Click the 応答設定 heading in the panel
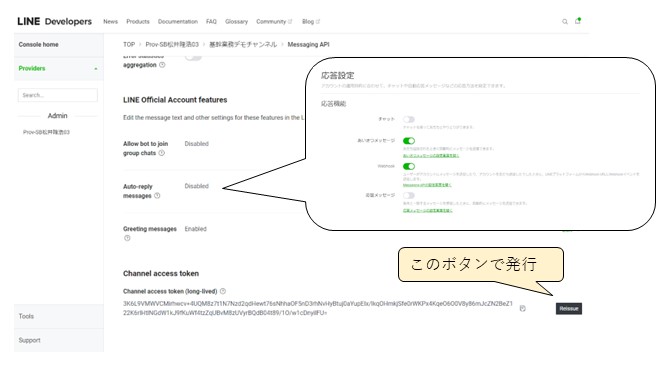The width and height of the screenshot is (672, 378). point(338,75)
